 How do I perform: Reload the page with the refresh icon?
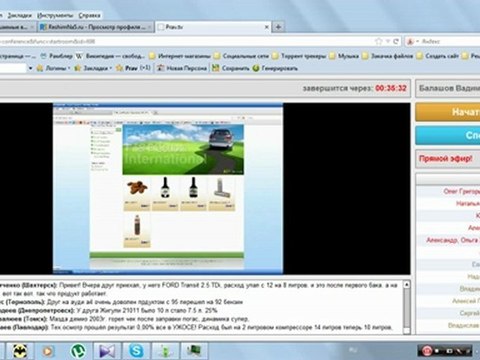[396, 41]
